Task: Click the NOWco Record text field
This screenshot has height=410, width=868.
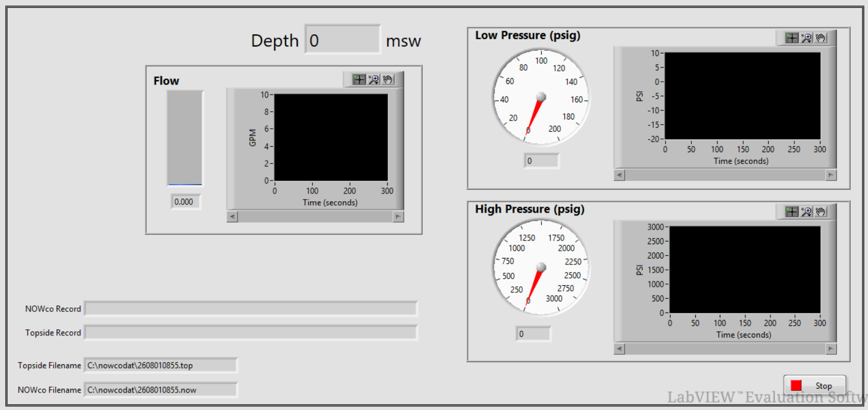Action: (251, 309)
